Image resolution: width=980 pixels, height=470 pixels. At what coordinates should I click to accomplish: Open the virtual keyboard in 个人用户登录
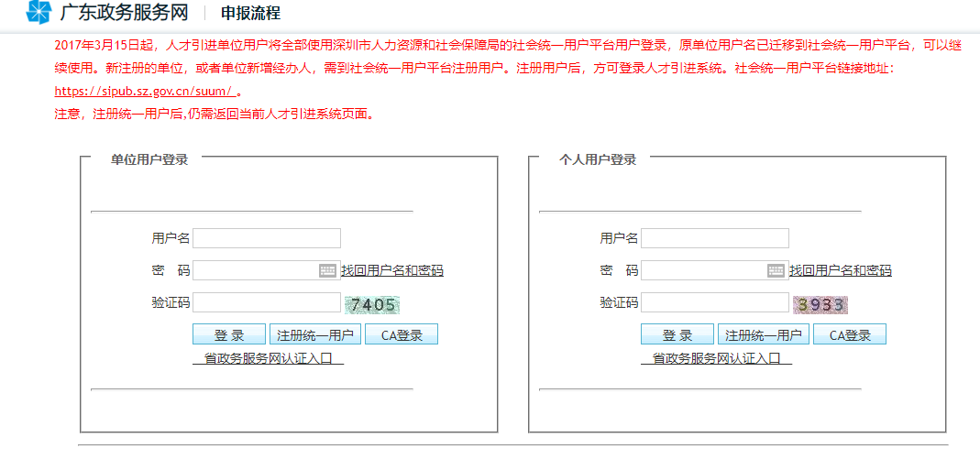[776, 270]
